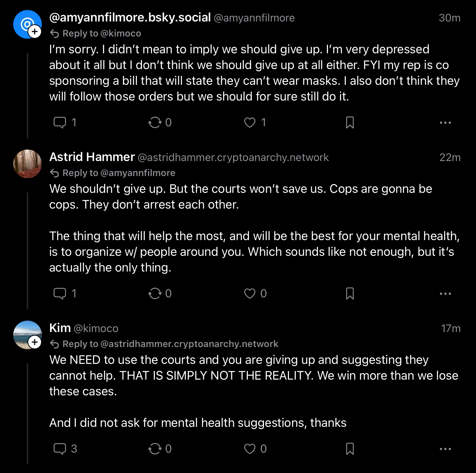Screen dimensions: 476x473
Task: Open more options on Astrid Hammer's post
Action: (445, 293)
